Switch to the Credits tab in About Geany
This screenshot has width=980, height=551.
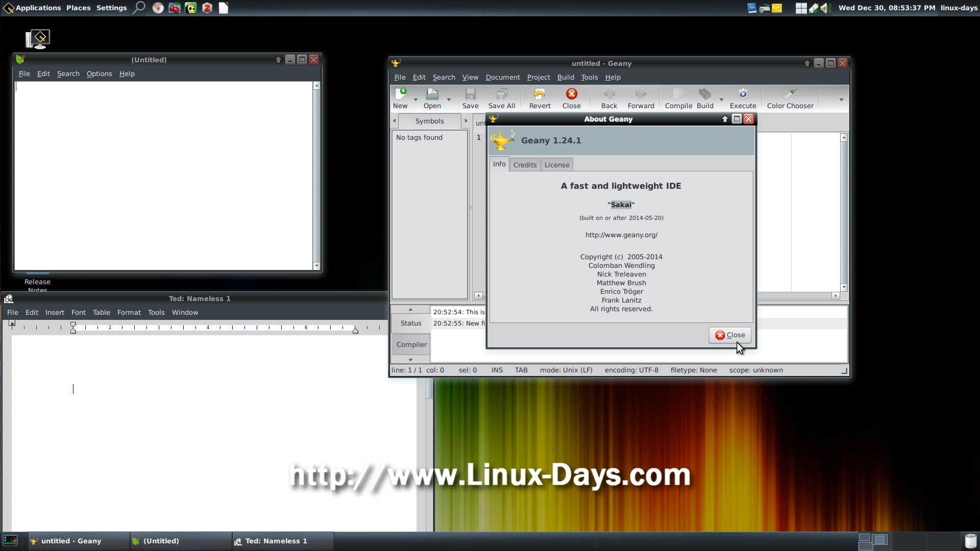click(525, 165)
